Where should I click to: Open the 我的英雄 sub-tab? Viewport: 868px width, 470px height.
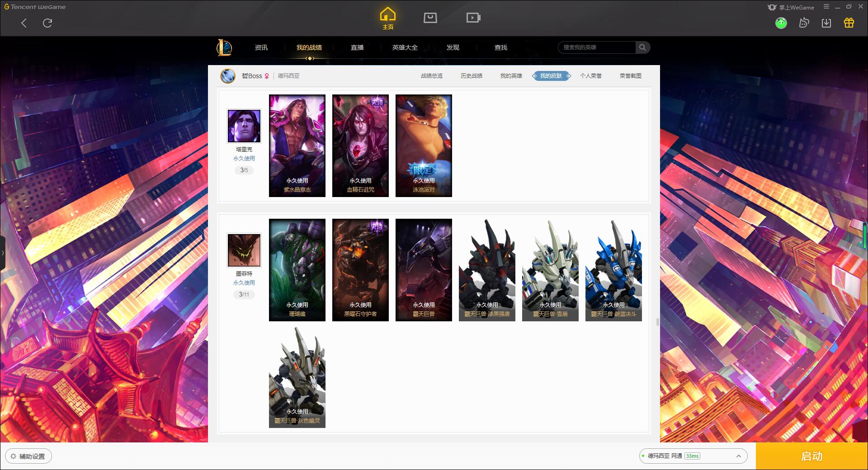pos(511,76)
